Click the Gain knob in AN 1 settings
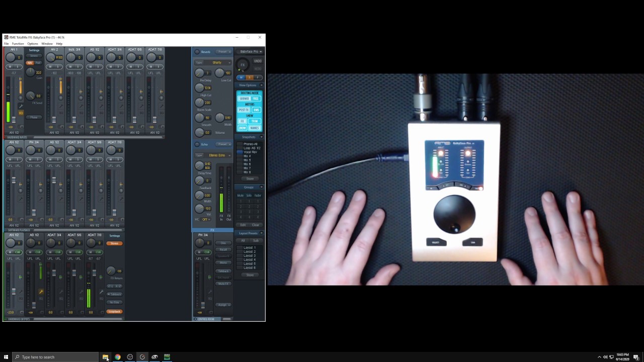 point(31,72)
